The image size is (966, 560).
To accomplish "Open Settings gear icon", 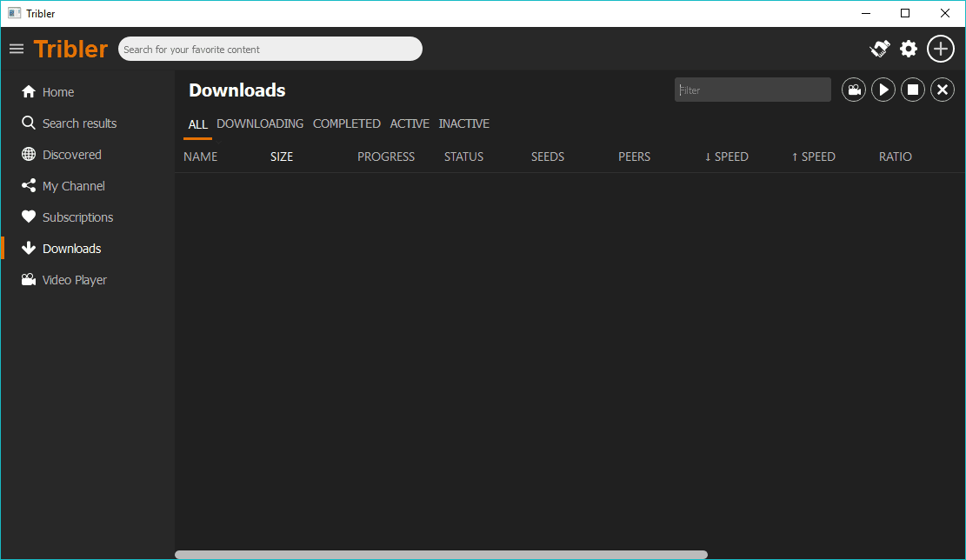I will pyautogui.click(x=909, y=49).
